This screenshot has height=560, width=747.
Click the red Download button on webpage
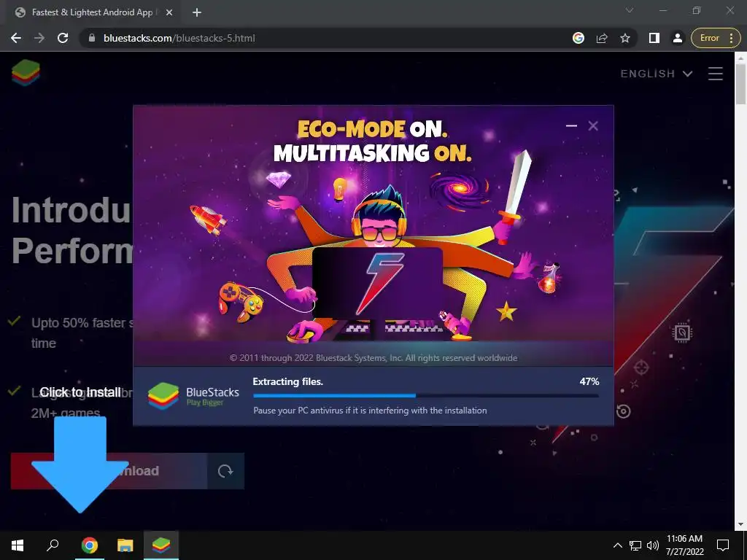point(109,471)
